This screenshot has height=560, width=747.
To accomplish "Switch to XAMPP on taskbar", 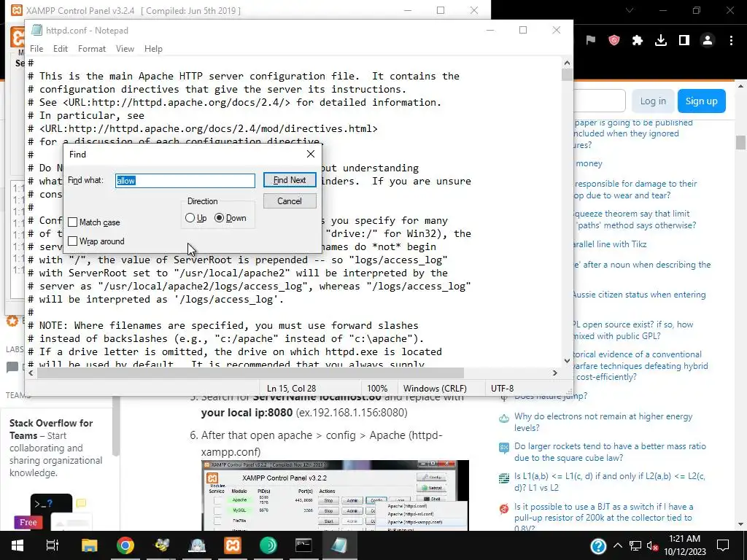I will pos(233,545).
